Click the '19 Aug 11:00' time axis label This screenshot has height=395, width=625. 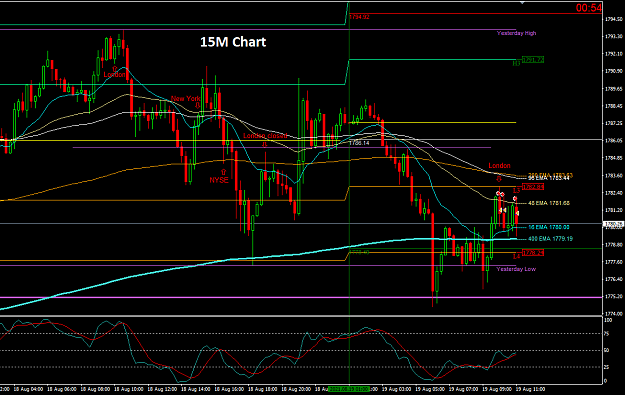tap(530, 389)
